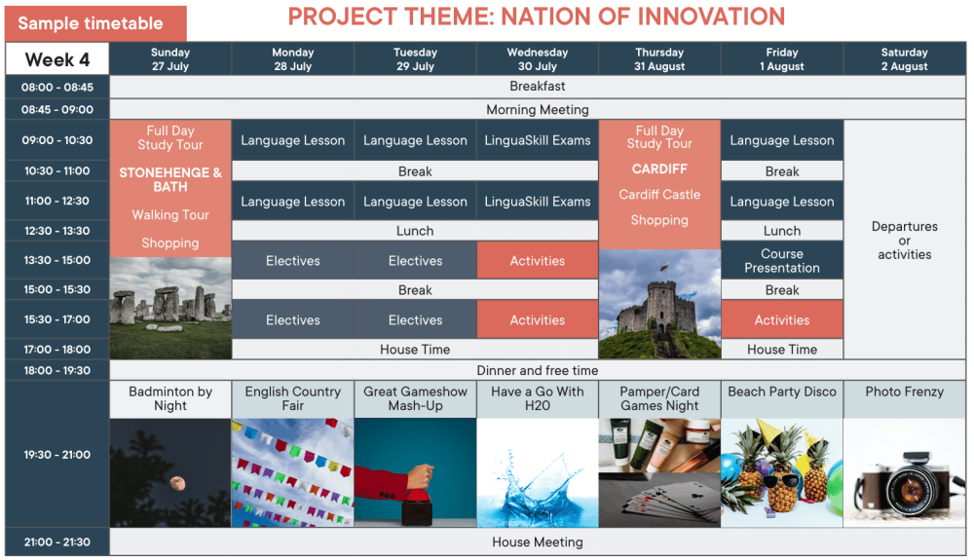
Task: Click the cosmetics and playing cards photo
Action: click(659, 472)
